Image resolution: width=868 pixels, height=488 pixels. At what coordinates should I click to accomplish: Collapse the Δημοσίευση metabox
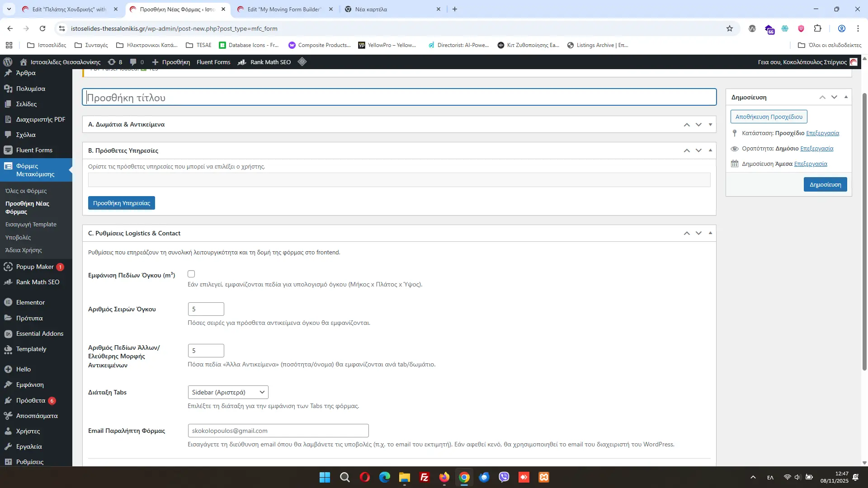(x=846, y=97)
